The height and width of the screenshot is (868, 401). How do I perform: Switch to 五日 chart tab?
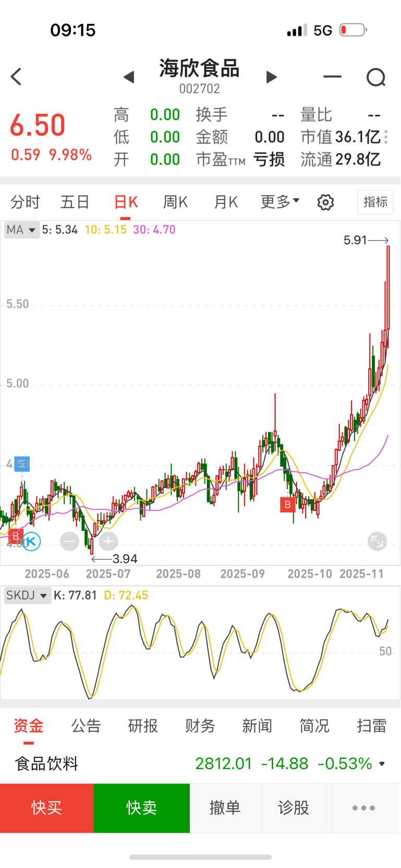pyautogui.click(x=75, y=202)
